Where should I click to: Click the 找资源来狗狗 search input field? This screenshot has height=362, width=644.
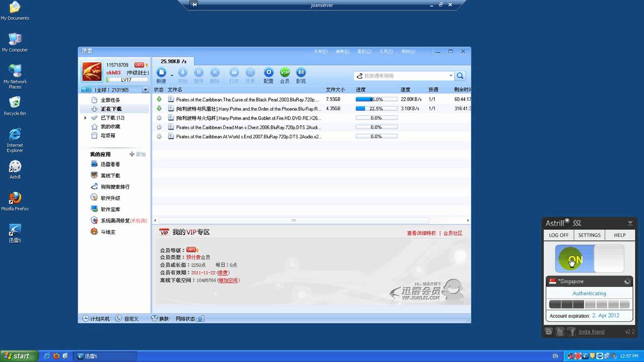click(x=405, y=76)
